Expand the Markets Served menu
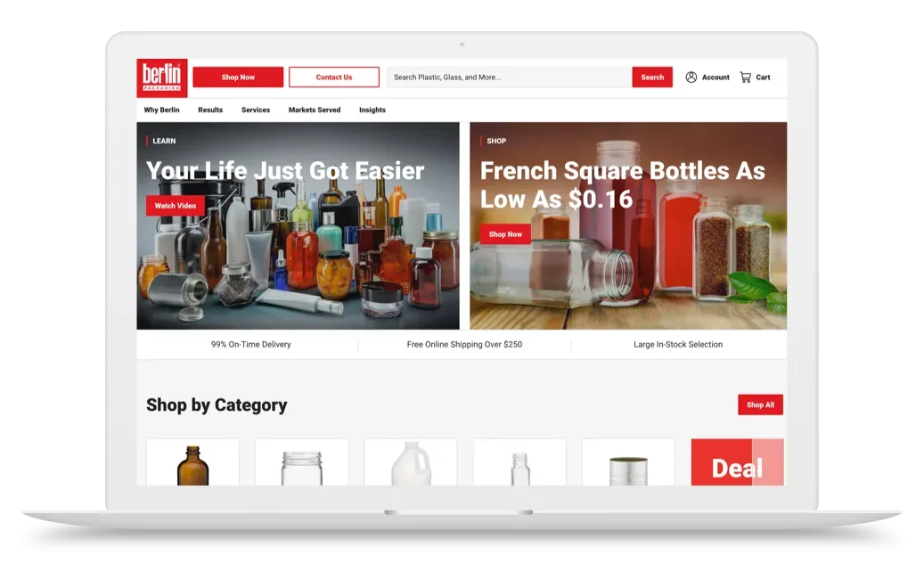This screenshot has height=572, width=924. coord(314,110)
